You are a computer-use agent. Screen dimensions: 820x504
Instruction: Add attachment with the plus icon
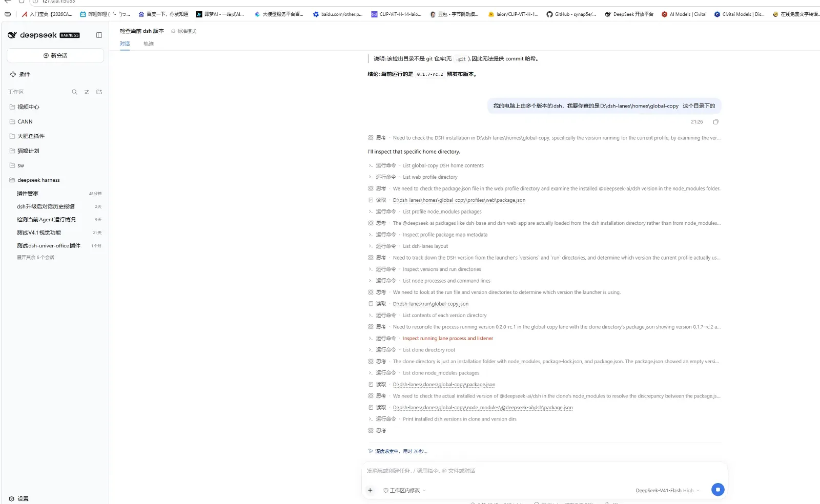pyautogui.click(x=370, y=490)
